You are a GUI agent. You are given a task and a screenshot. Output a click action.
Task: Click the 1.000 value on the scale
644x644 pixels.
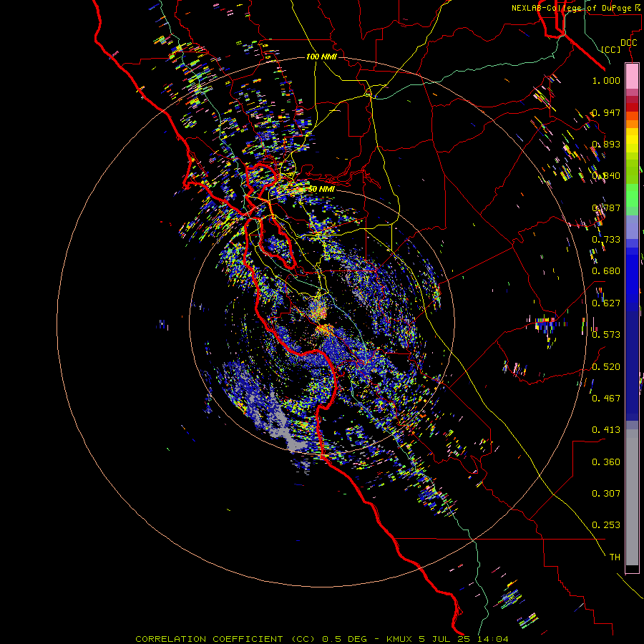606,81
